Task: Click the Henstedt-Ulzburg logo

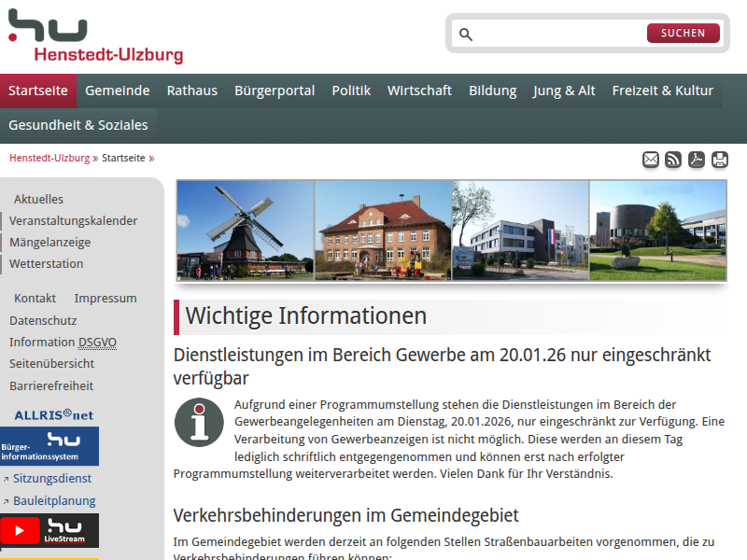Action: (x=94, y=36)
